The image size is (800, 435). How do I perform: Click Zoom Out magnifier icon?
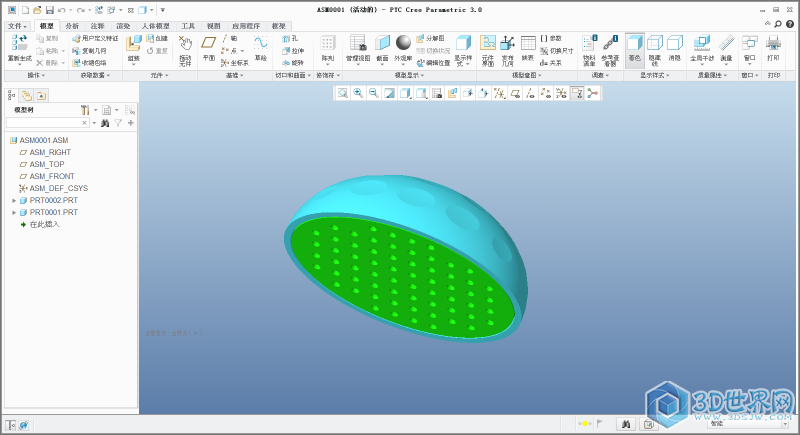(373, 93)
